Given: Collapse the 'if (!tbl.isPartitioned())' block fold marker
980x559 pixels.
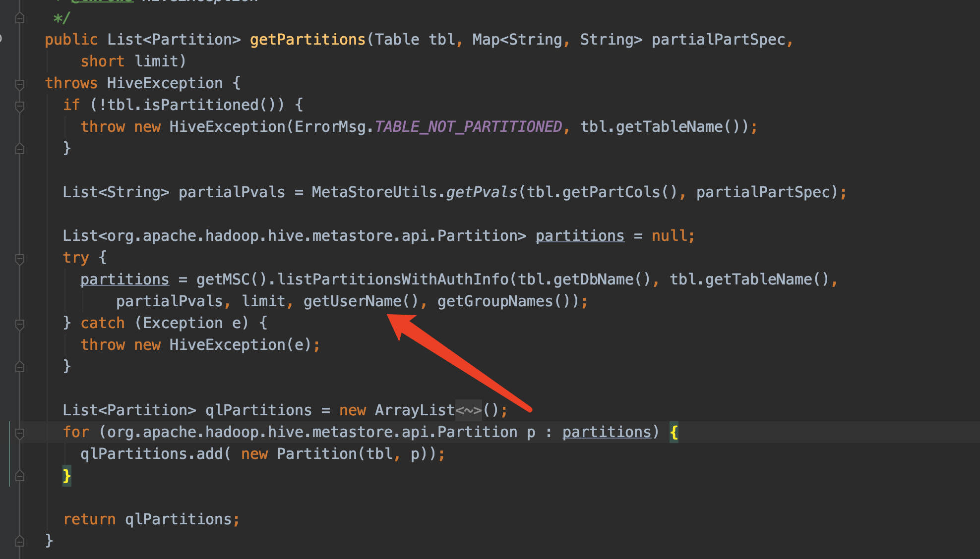Looking at the screenshot, I should [x=20, y=106].
